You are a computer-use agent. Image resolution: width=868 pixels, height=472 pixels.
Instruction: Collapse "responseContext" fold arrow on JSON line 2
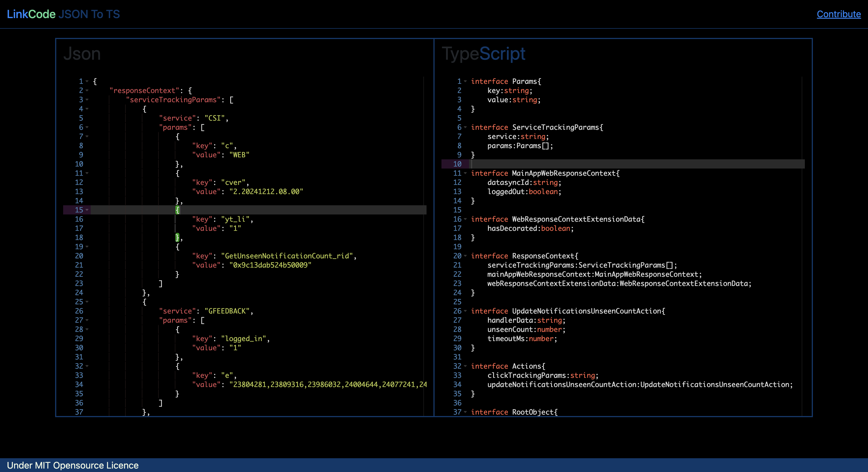pyautogui.click(x=87, y=90)
